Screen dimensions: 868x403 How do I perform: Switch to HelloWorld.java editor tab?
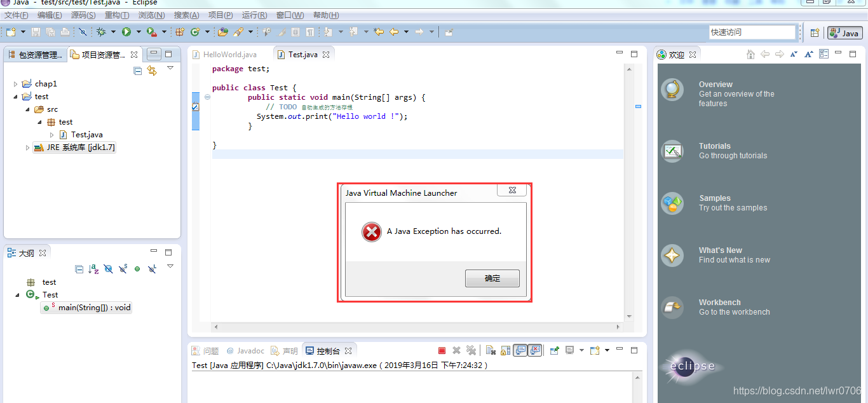point(230,55)
